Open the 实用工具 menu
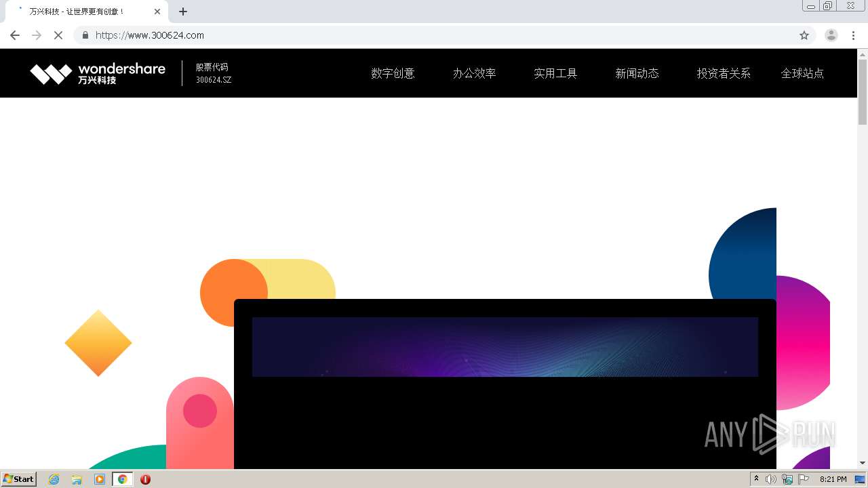The height and width of the screenshot is (488, 868). tap(555, 73)
